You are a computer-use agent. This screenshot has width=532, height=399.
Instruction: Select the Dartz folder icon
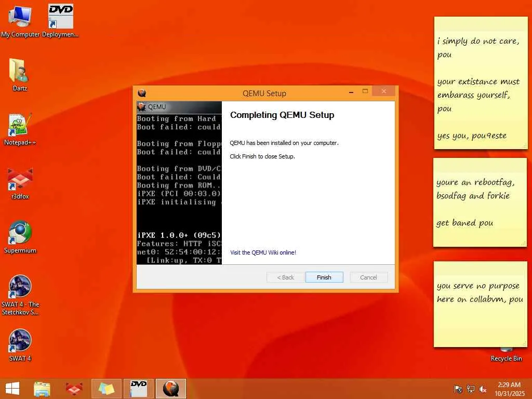point(20,75)
